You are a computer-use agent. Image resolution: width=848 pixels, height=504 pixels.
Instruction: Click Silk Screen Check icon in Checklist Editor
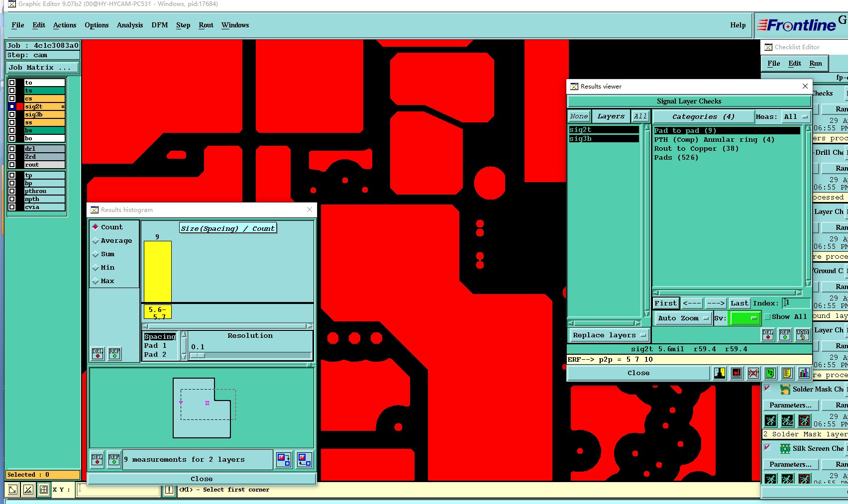pos(785,449)
